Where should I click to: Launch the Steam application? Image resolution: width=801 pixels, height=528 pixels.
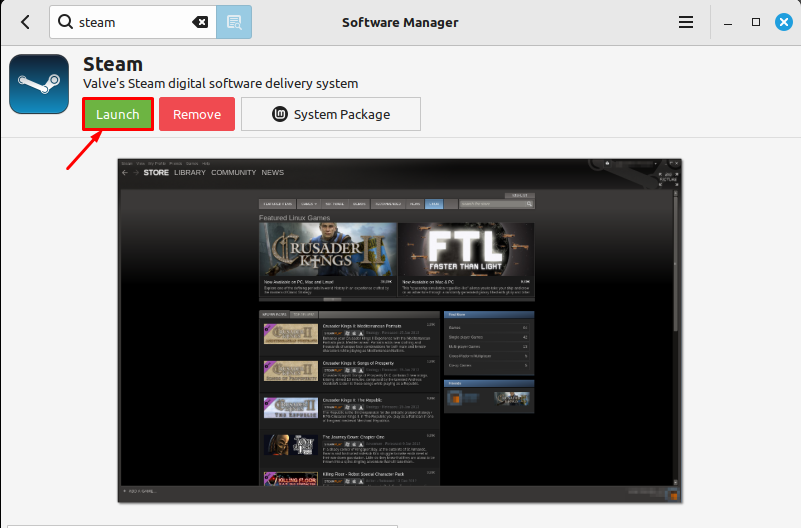(118, 114)
